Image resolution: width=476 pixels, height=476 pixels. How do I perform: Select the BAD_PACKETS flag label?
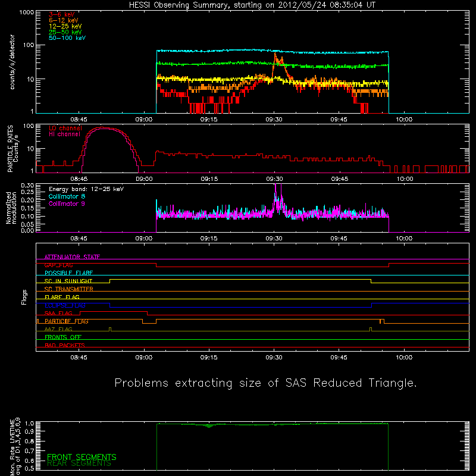pyautogui.click(x=65, y=345)
